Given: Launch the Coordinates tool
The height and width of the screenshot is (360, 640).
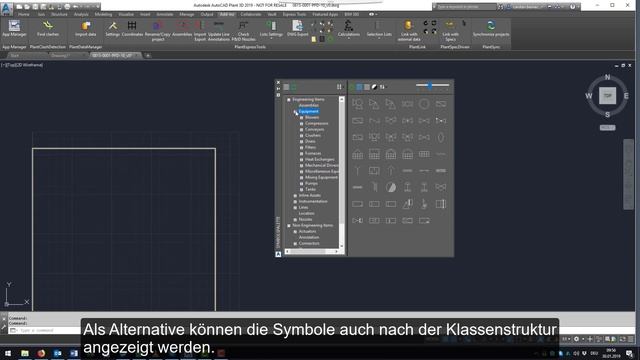Looking at the screenshot, I should tap(132, 29).
